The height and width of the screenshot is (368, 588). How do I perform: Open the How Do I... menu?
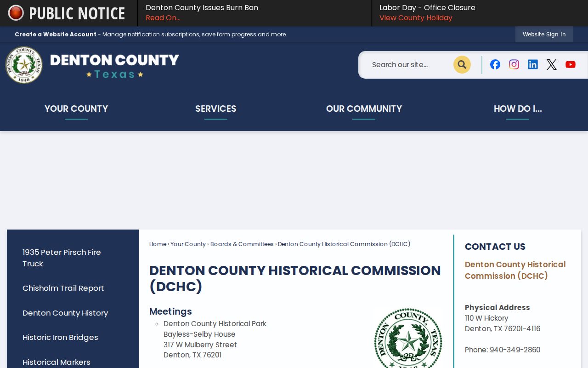tap(518, 109)
